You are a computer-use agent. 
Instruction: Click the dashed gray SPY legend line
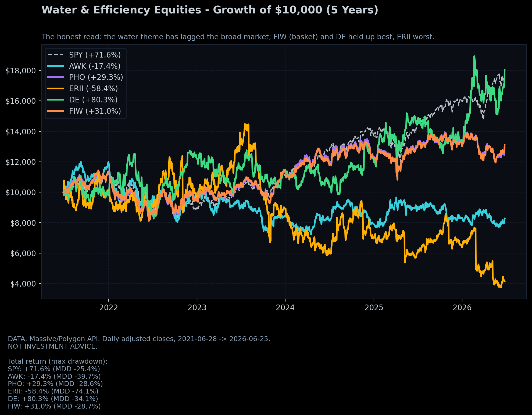click(x=56, y=55)
